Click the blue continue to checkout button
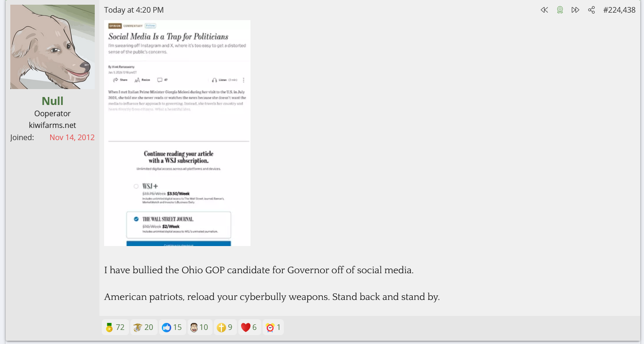Screen dimensions: 644x344 [178, 244]
